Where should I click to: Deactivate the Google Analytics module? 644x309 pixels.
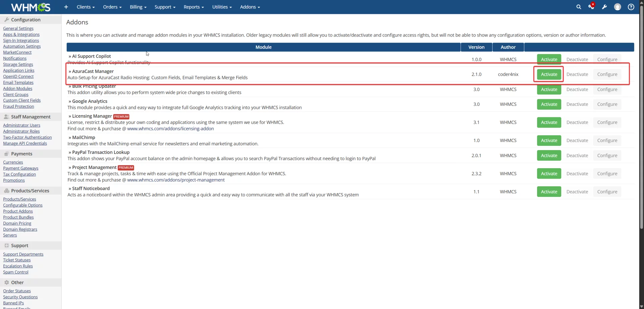577,104
